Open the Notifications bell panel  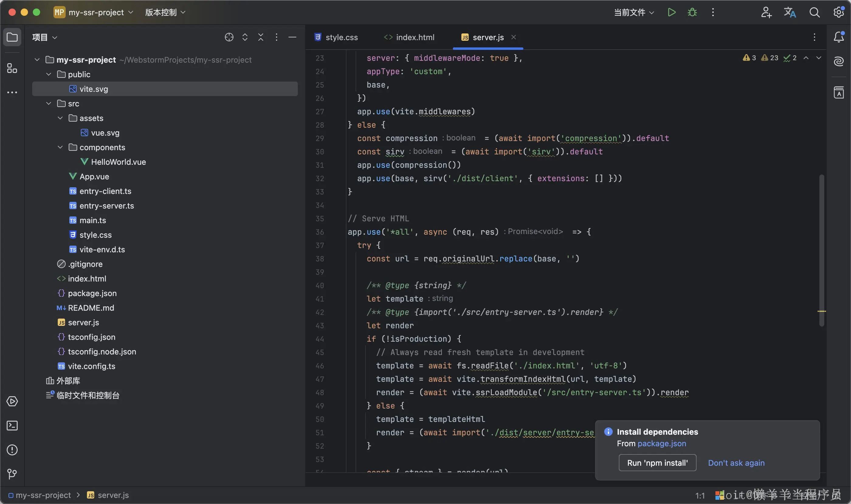(x=839, y=37)
